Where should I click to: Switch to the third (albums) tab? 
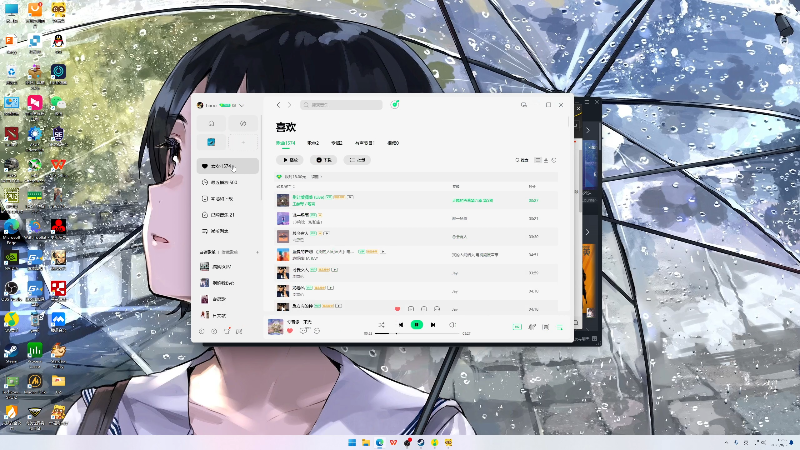click(337, 143)
